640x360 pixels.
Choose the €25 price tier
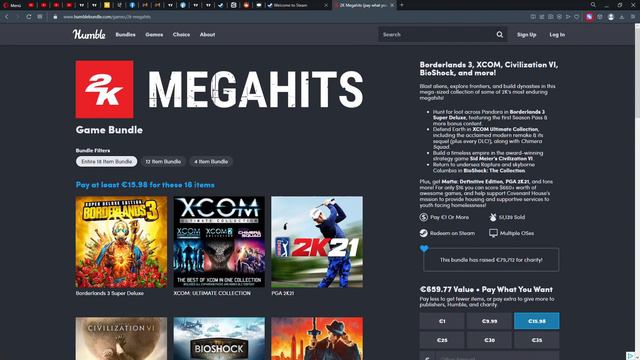pos(442,340)
